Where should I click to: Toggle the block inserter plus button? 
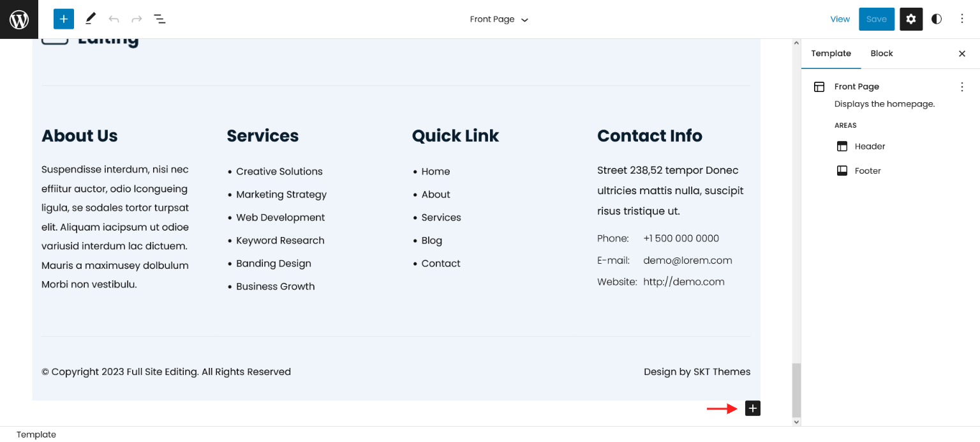click(64, 19)
